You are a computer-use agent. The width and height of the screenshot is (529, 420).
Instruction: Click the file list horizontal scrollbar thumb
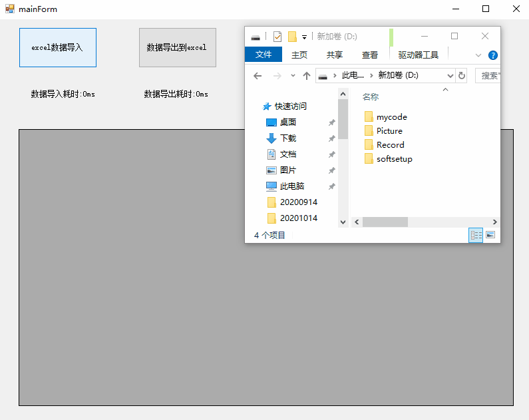[385, 222]
